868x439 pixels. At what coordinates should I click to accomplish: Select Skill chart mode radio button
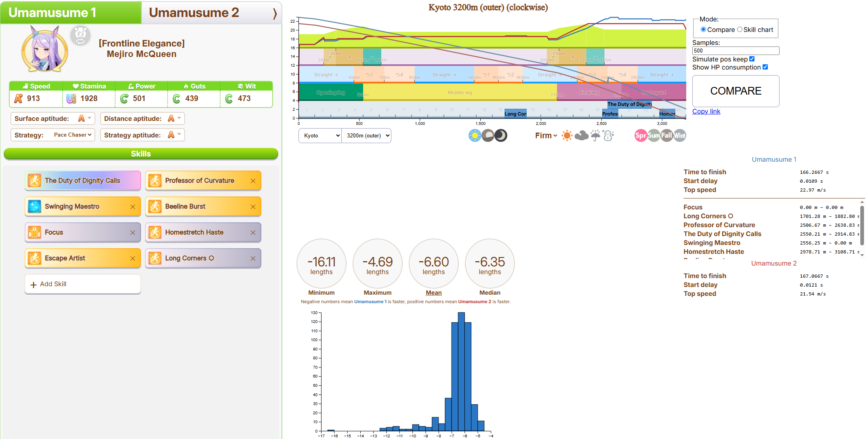[x=740, y=30]
